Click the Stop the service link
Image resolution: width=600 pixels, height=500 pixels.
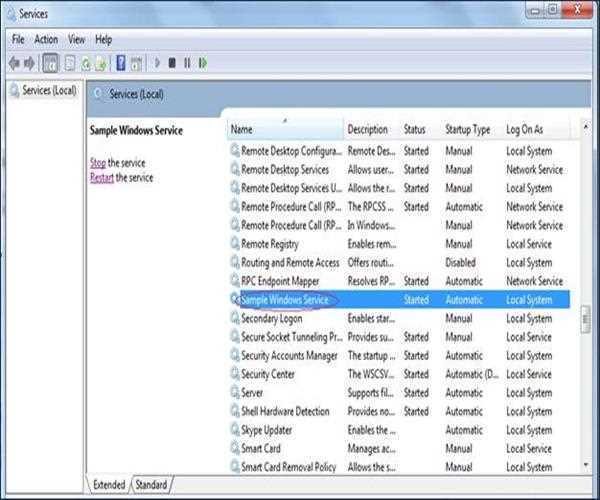pyautogui.click(x=98, y=163)
